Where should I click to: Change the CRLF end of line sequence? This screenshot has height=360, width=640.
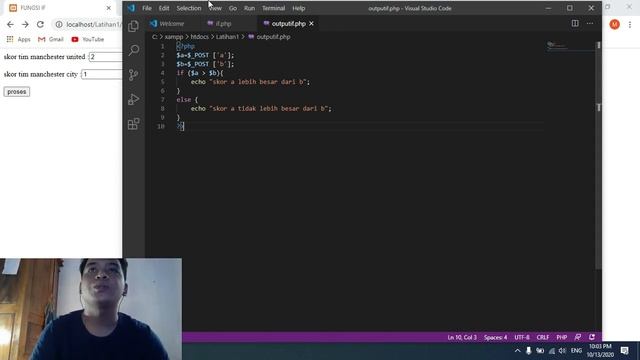[x=542, y=337]
